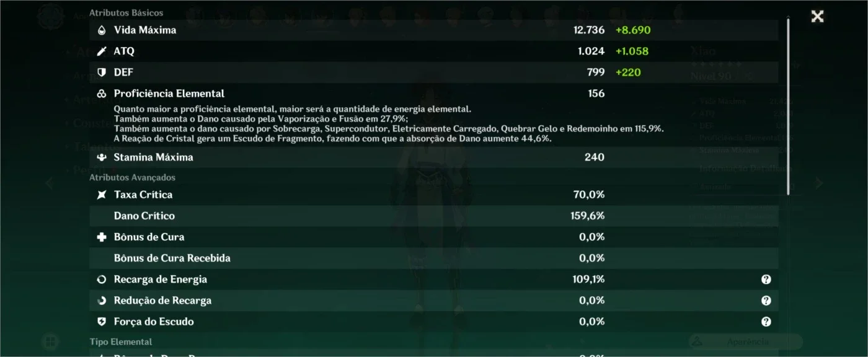Close the attribute details panel with X
868x357 pixels.
(x=817, y=17)
